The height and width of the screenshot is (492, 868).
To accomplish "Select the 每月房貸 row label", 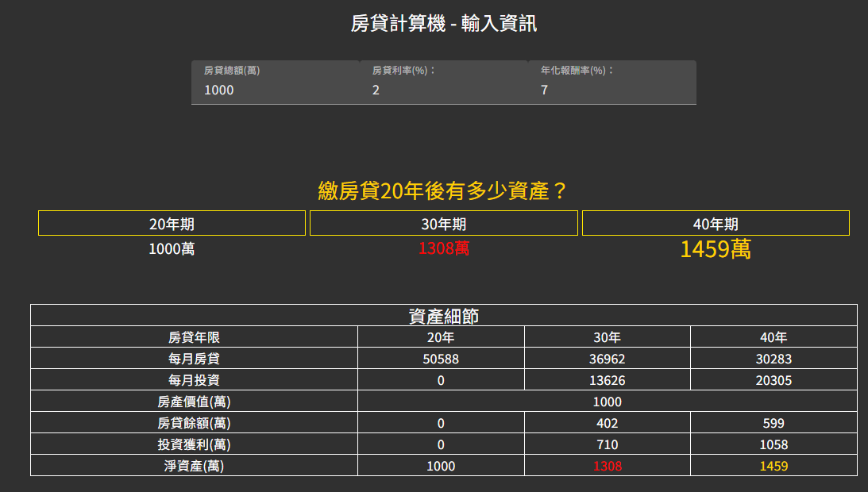I will [x=194, y=359].
